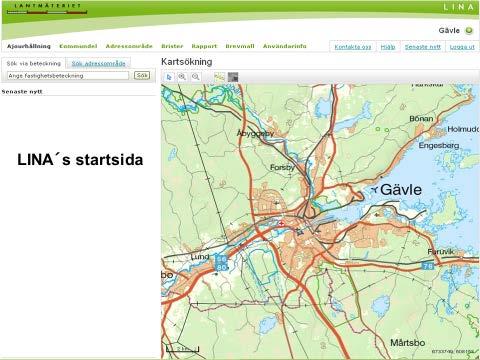This screenshot has height=360, width=480.
Task: Open the Senaste nytt link
Action: pyautogui.click(x=423, y=47)
